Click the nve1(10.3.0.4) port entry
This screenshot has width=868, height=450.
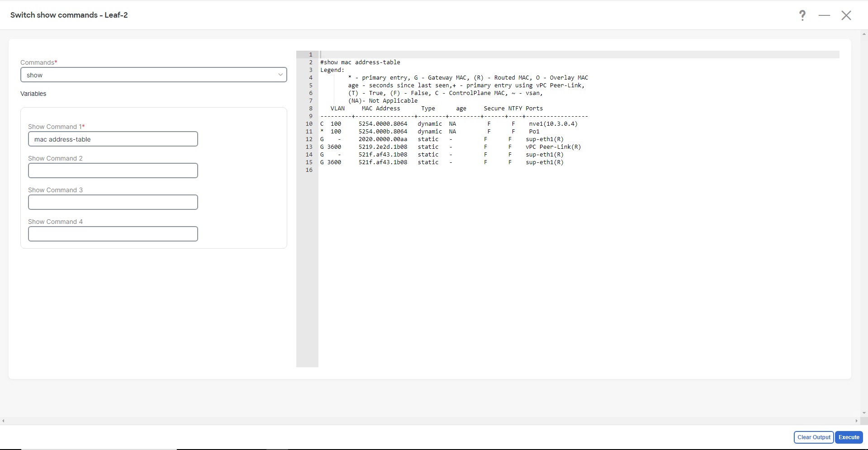tap(553, 124)
